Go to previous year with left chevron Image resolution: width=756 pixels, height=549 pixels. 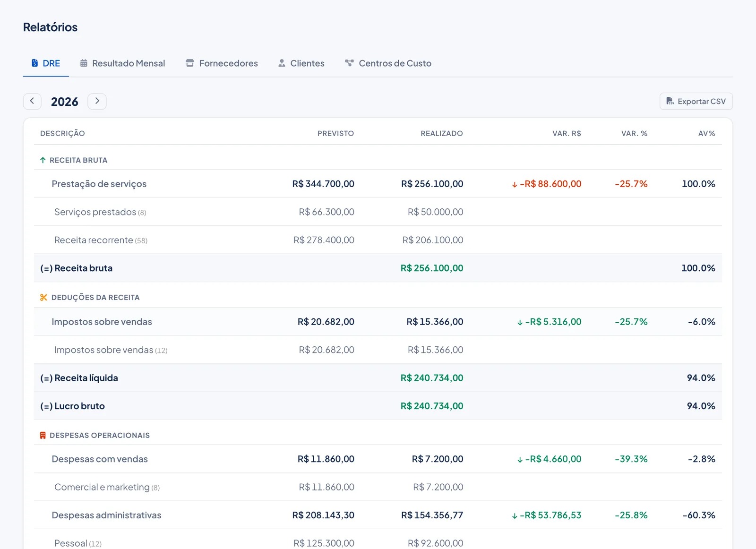[32, 101]
